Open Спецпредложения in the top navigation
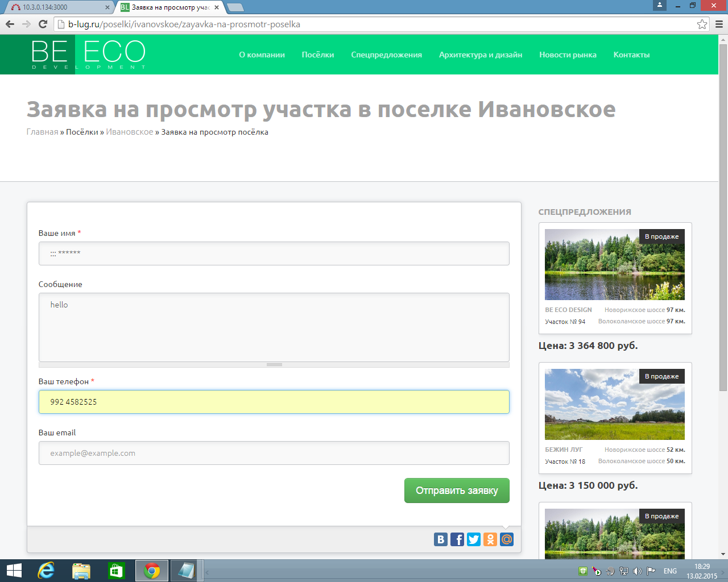The height and width of the screenshot is (582, 728). (386, 55)
